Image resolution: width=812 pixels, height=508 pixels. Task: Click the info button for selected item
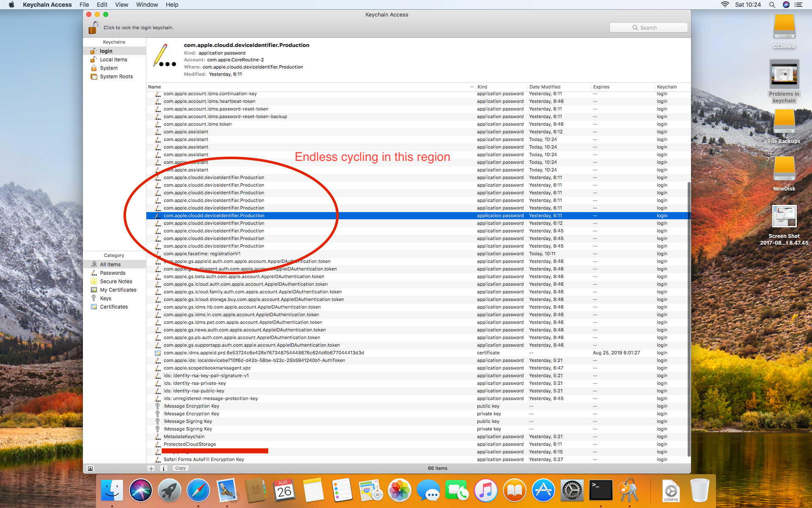coord(164,468)
